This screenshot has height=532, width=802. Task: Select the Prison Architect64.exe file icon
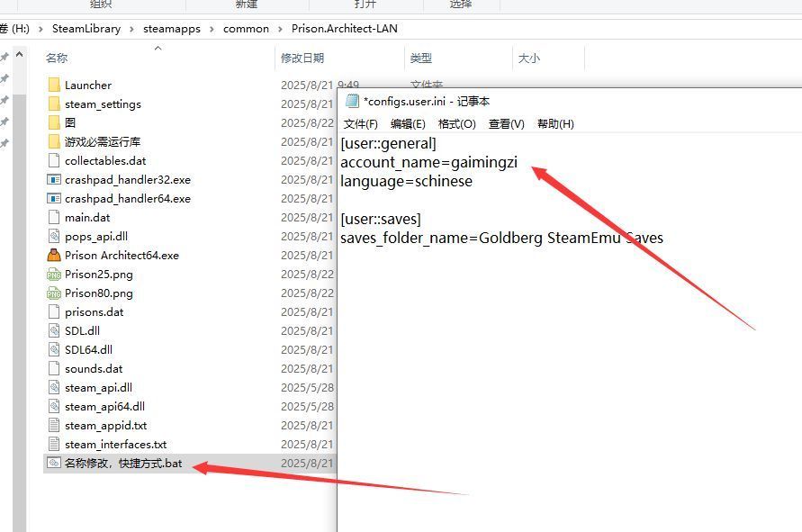tap(54, 255)
